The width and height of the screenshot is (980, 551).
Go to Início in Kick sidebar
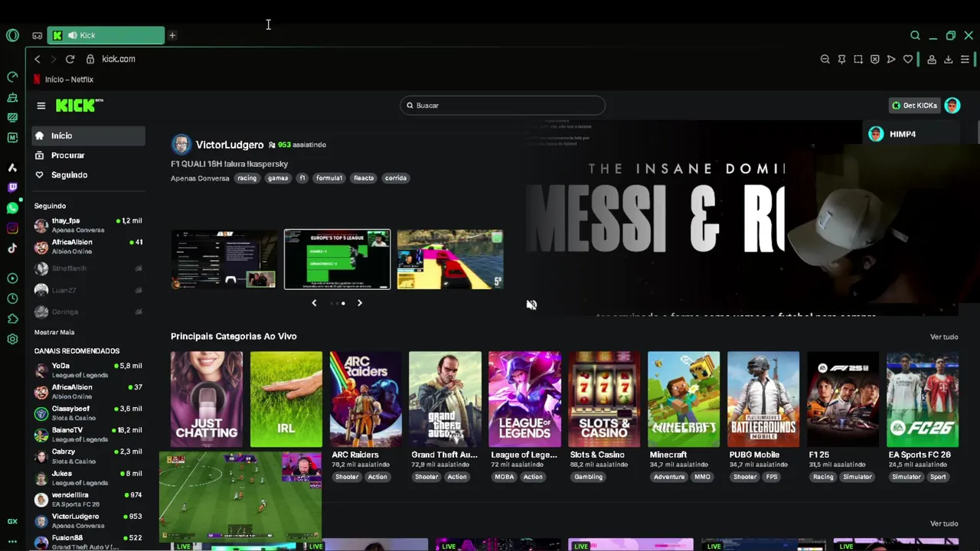[88, 135]
